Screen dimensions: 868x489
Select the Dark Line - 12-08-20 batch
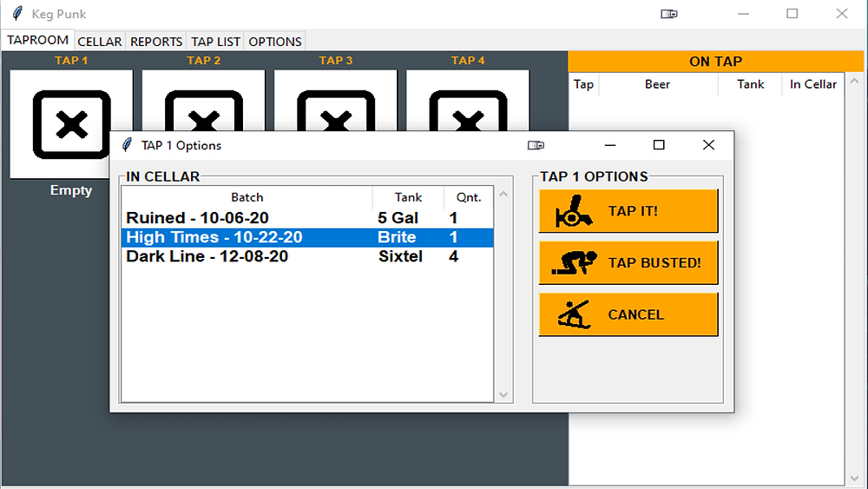click(x=307, y=256)
